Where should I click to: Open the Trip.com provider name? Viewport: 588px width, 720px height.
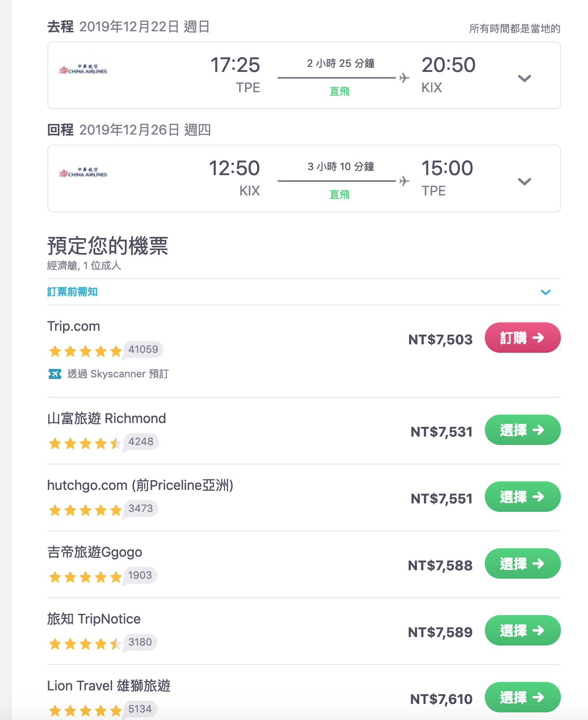[74, 326]
